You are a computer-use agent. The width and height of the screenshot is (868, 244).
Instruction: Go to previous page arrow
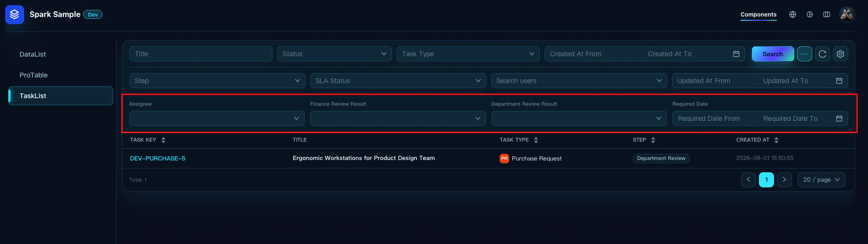[748, 180]
